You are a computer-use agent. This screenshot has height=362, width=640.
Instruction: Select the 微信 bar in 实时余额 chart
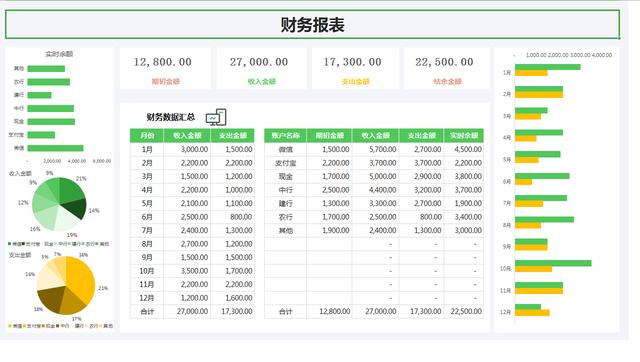(x=55, y=148)
